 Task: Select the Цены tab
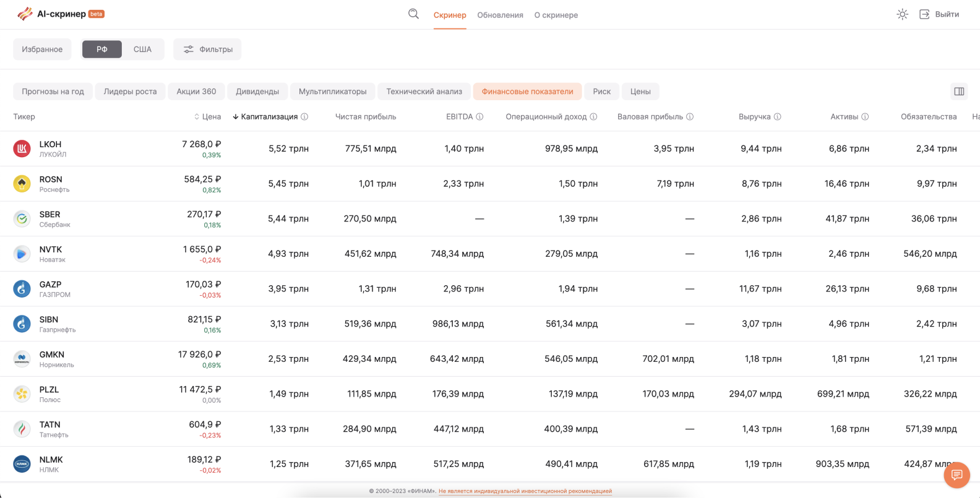tap(640, 92)
